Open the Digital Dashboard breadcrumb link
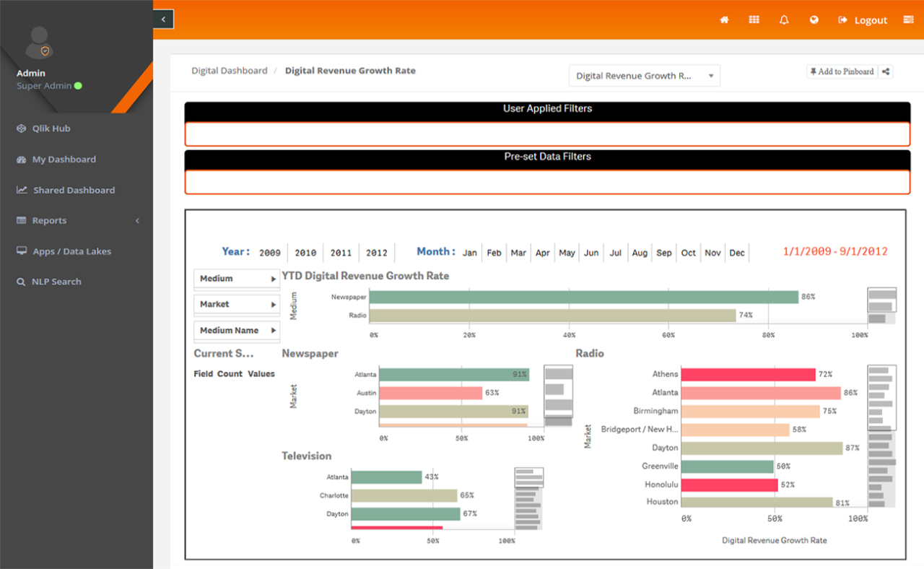Screen dimensions: 924x569 coord(229,70)
